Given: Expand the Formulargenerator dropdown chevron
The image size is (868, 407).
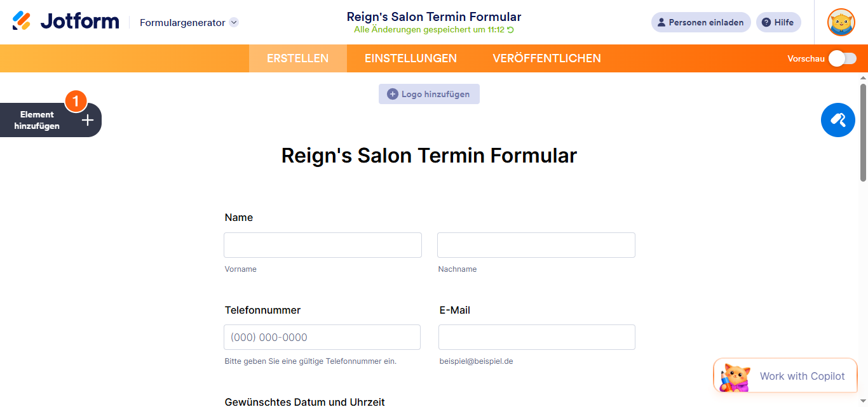Looking at the screenshot, I should pyautogui.click(x=234, y=22).
